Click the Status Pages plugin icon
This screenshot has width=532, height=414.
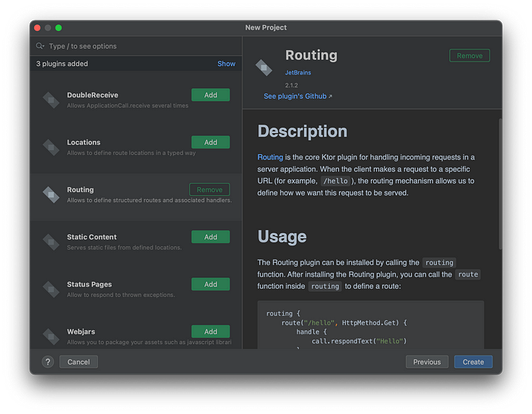click(51, 289)
